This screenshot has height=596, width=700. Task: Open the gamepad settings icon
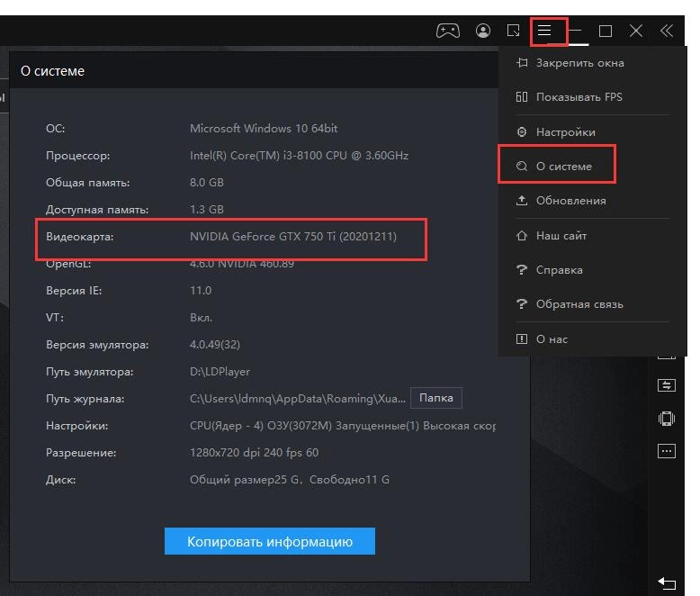[447, 31]
